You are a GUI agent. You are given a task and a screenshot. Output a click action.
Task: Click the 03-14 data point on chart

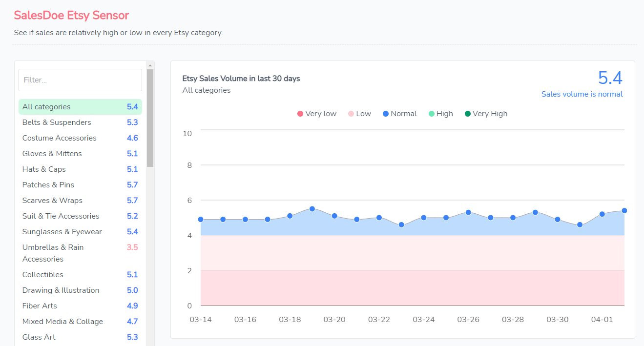point(201,220)
